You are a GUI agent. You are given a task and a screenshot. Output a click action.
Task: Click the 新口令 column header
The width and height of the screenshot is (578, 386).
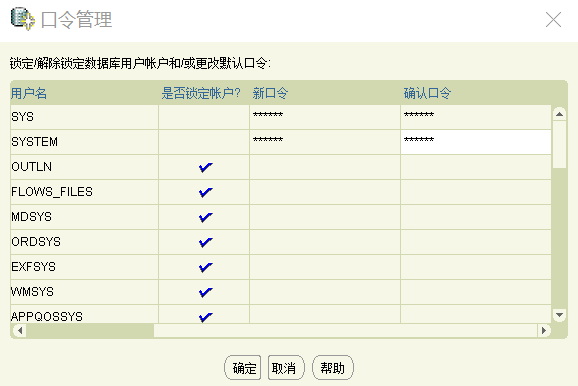click(x=270, y=93)
